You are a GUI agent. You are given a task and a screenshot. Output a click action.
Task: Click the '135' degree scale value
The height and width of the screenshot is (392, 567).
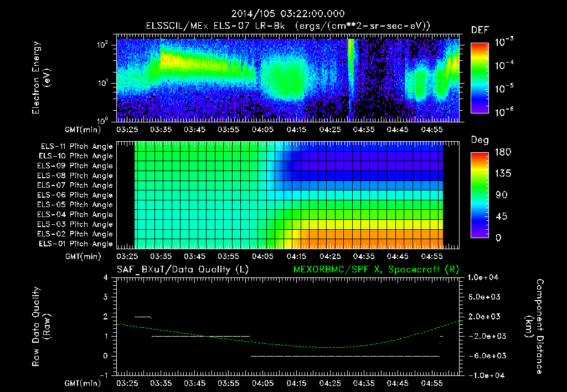click(x=503, y=174)
